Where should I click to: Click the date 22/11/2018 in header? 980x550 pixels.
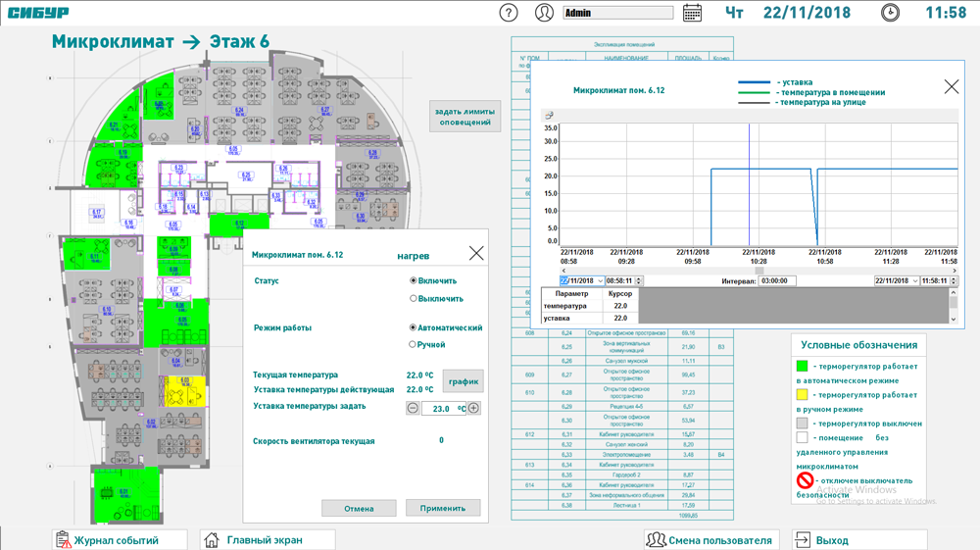click(807, 13)
